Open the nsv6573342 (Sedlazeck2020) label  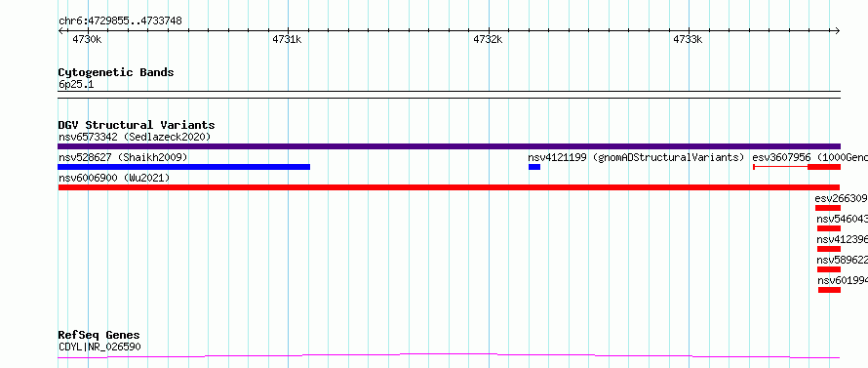coord(135,137)
